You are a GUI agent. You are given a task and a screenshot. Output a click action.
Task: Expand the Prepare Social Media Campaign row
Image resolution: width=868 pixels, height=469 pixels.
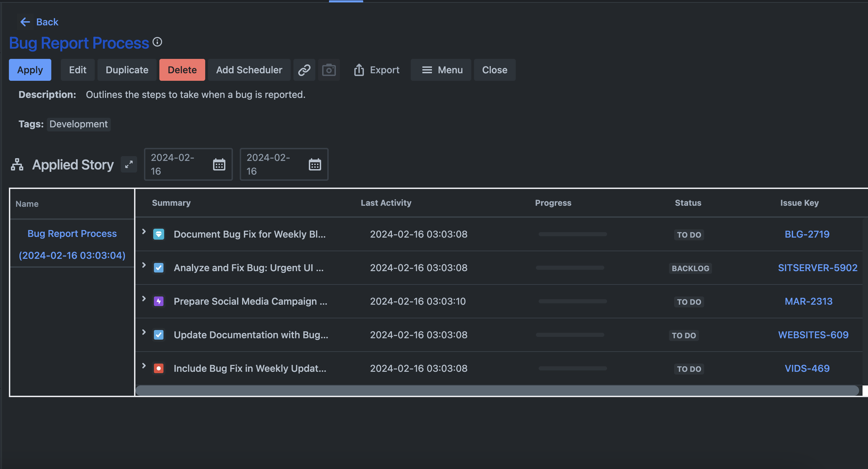pyautogui.click(x=144, y=299)
